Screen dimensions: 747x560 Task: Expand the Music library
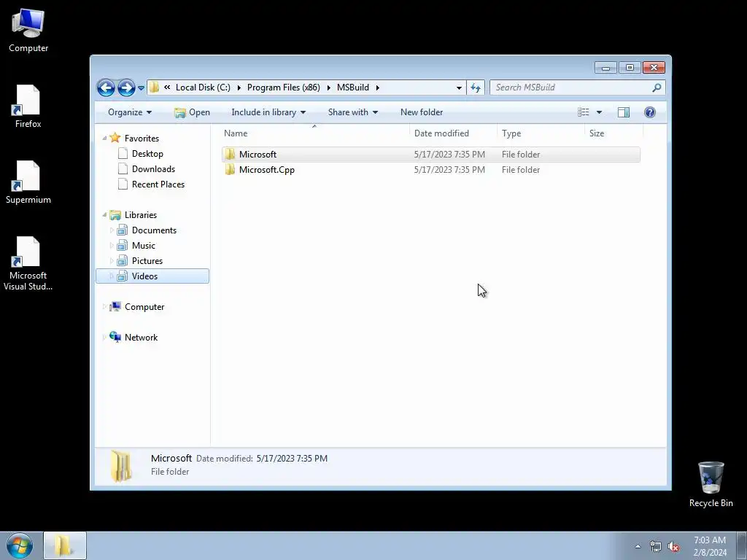pyautogui.click(x=112, y=246)
